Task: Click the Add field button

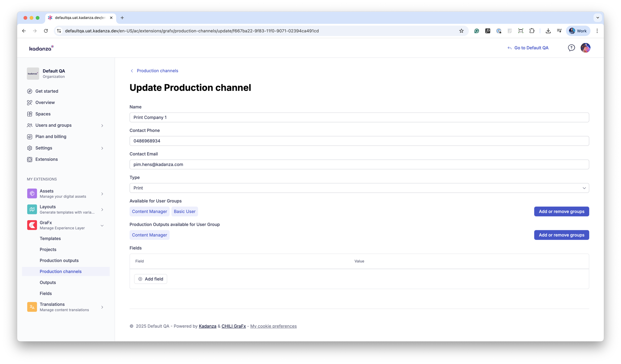Action: 150,279
